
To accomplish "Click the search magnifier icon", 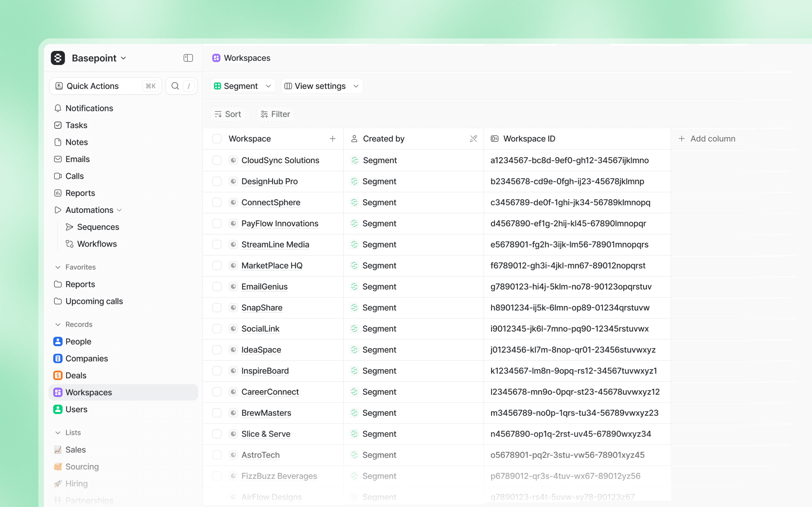I will pos(175,86).
